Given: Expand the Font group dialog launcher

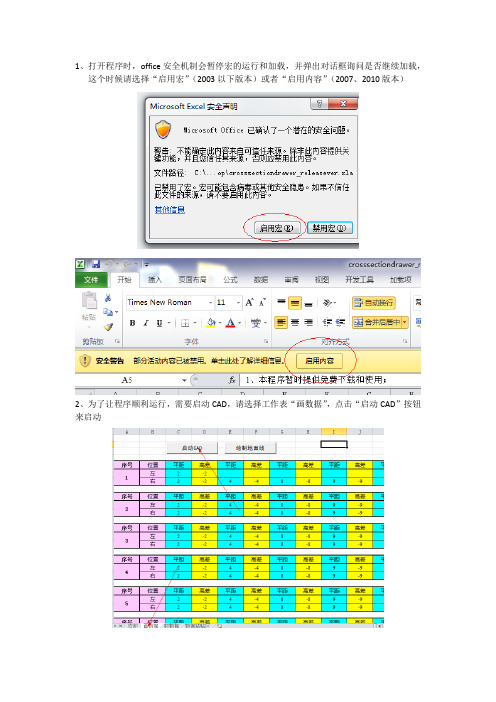Looking at the screenshot, I should 266,342.
